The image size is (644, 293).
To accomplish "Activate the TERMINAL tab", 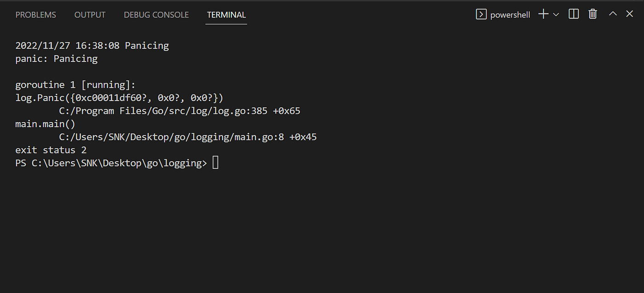I will [x=226, y=15].
